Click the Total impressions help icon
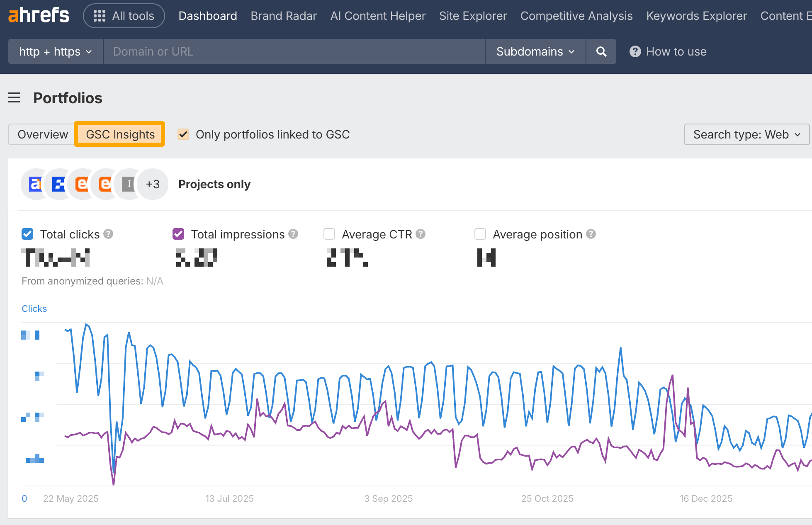Viewport: 812px width, 525px height. coord(293,234)
